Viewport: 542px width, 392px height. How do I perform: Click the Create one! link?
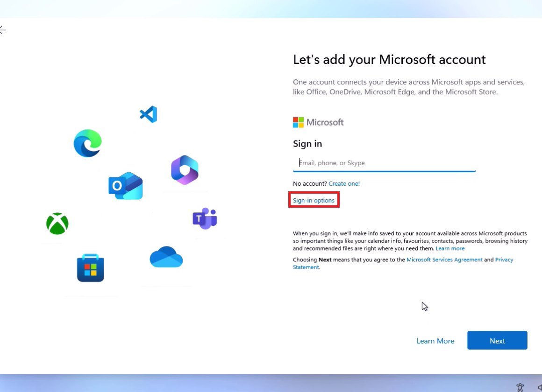[344, 184]
